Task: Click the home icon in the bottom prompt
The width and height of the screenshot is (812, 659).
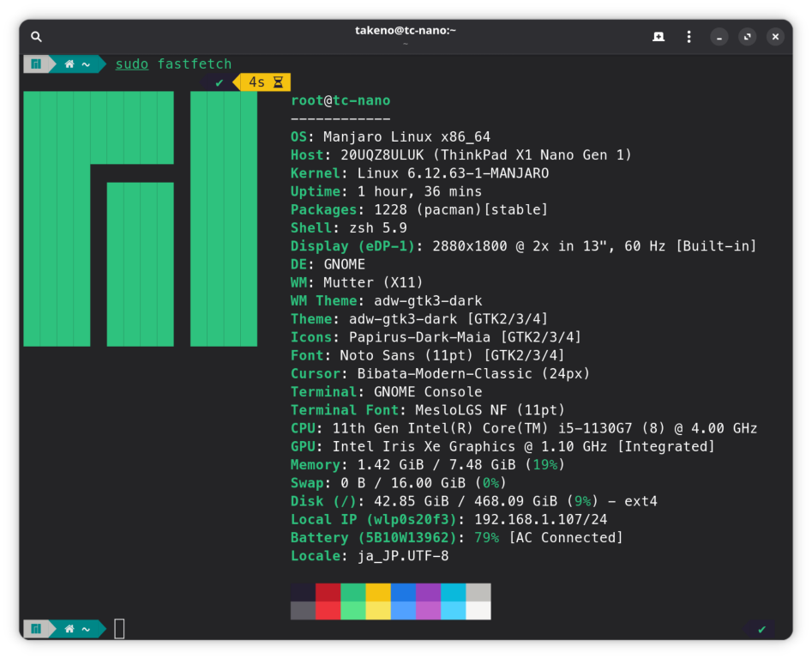Action: (69, 629)
